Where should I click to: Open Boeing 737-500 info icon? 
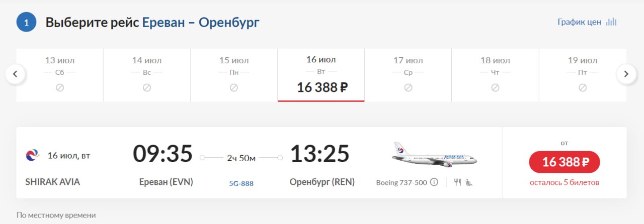coord(434,182)
